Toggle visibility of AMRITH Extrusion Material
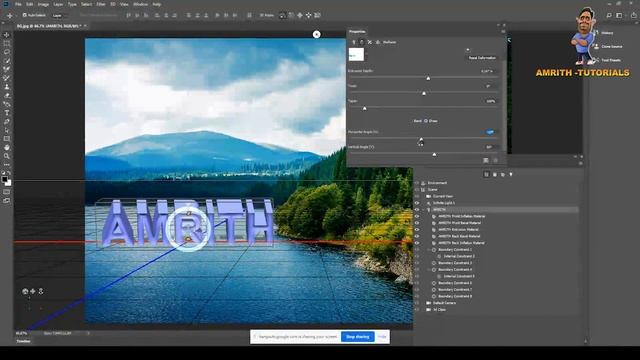Image resolution: width=640 pixels, height=360 pixels. pos(417,229)
